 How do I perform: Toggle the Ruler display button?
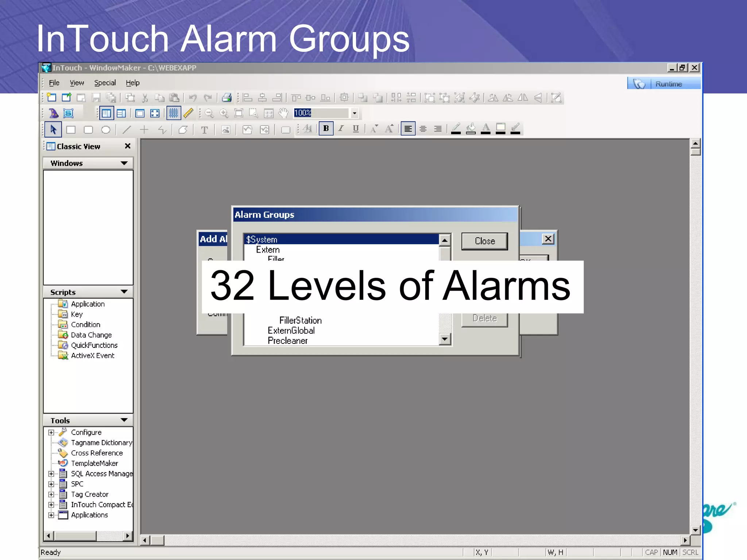[189, 113]
